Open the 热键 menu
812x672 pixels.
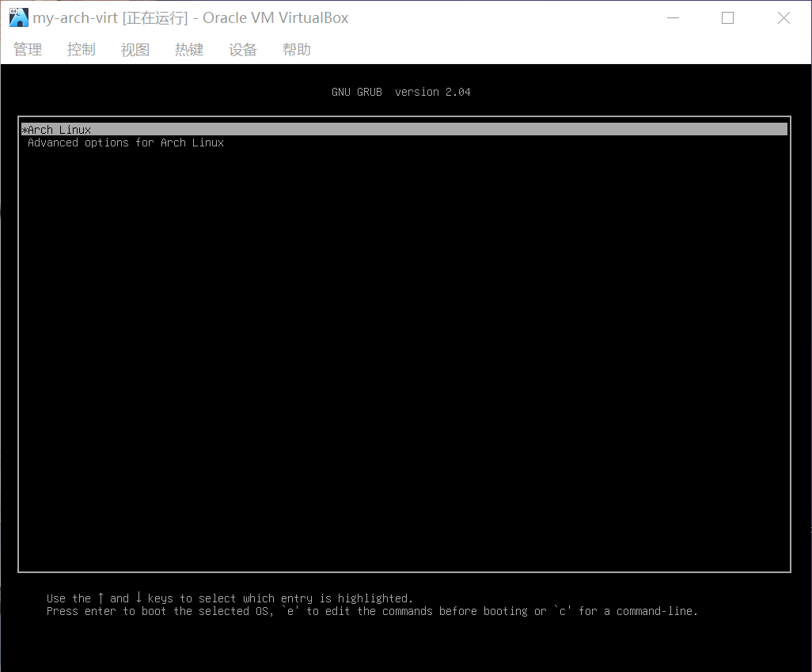189,50
